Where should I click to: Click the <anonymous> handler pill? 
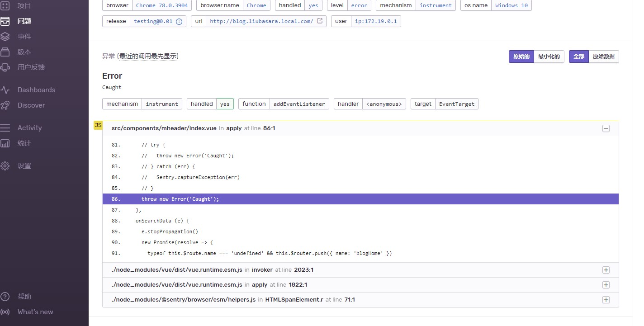point(384,104)
